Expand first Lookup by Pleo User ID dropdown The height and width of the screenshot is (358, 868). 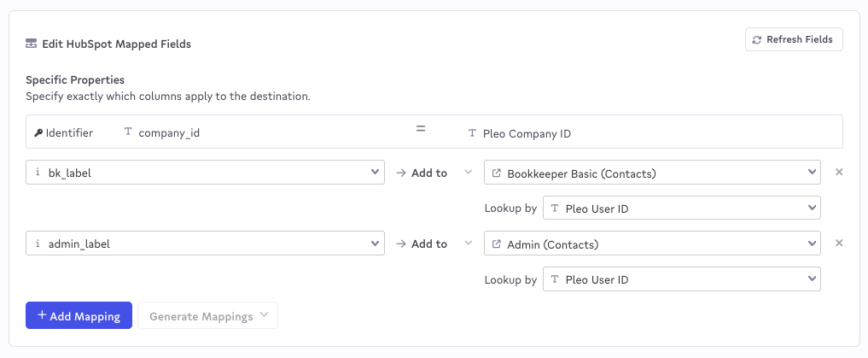[681, 208]
